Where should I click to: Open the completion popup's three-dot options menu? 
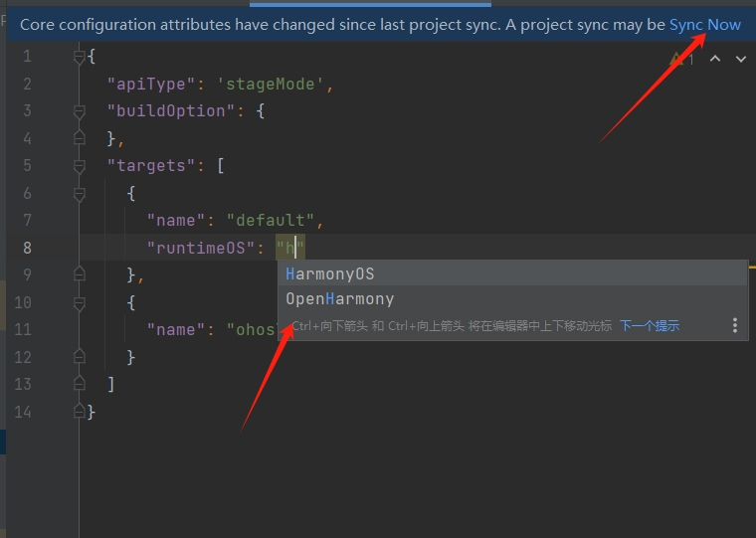coord(735,325)
